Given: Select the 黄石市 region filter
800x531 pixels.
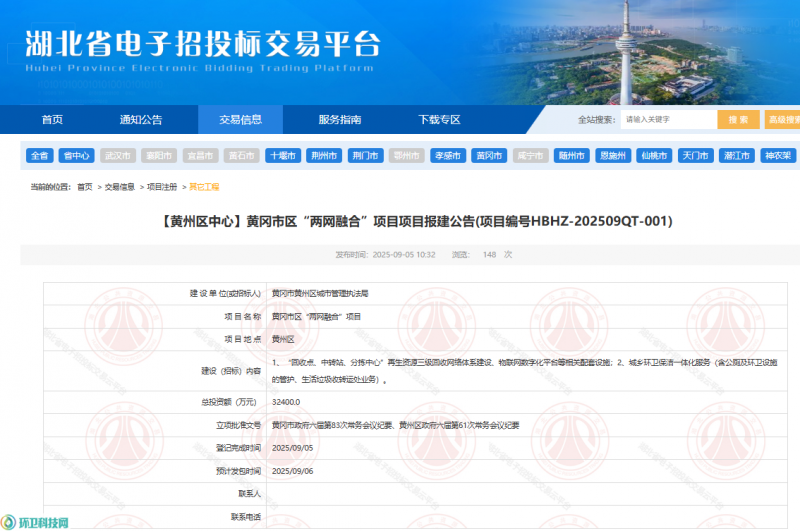Looking at the screenshot, I should 242,156.
